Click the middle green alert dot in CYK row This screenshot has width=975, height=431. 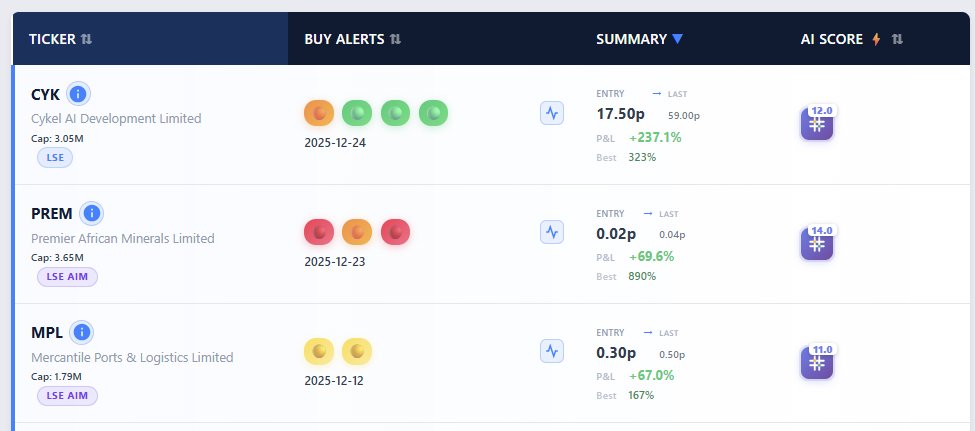(395, 113)
